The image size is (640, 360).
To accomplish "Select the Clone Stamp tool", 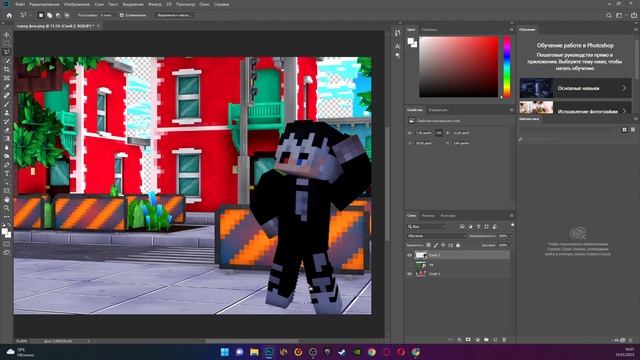I will 7,113.
